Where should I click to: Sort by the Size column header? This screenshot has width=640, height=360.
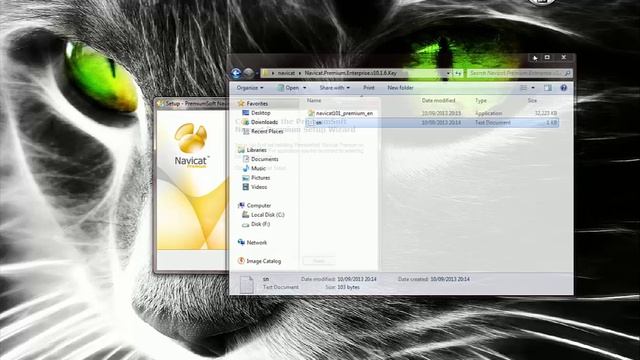(x=532, y=100)
